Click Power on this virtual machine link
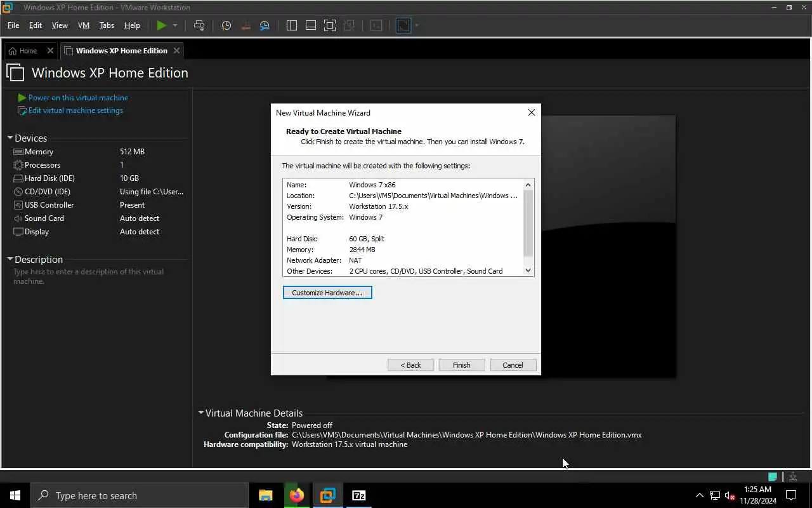This screenshot has height=508, width=812. [78, 98]
